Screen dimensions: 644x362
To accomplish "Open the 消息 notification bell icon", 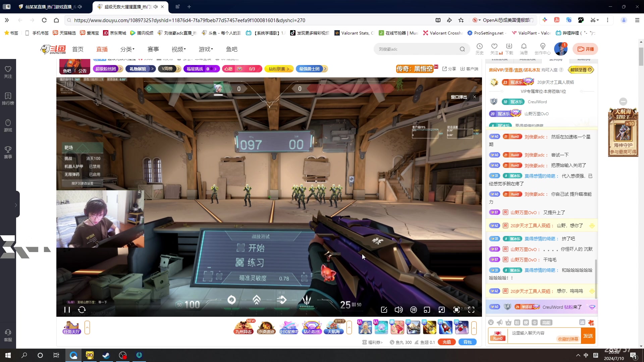I will click(x=524, y=46).
